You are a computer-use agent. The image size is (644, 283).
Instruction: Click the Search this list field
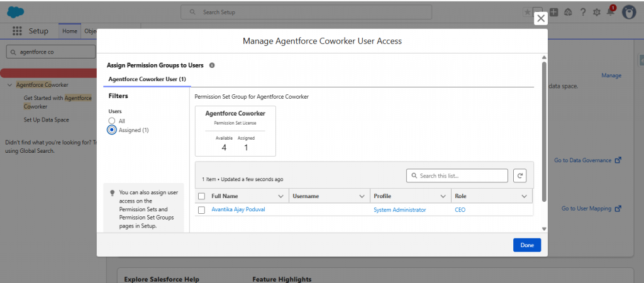click(x=457, y=175)
